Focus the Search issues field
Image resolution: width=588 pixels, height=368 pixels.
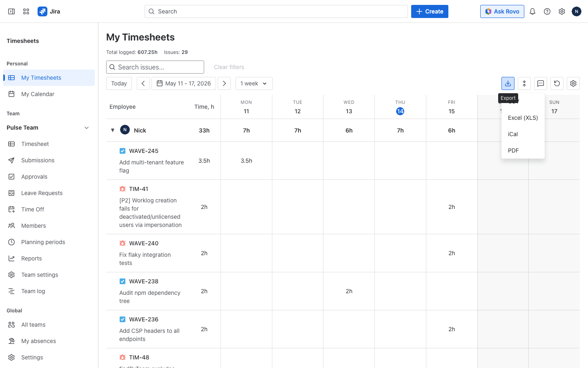tap(155, 67)
